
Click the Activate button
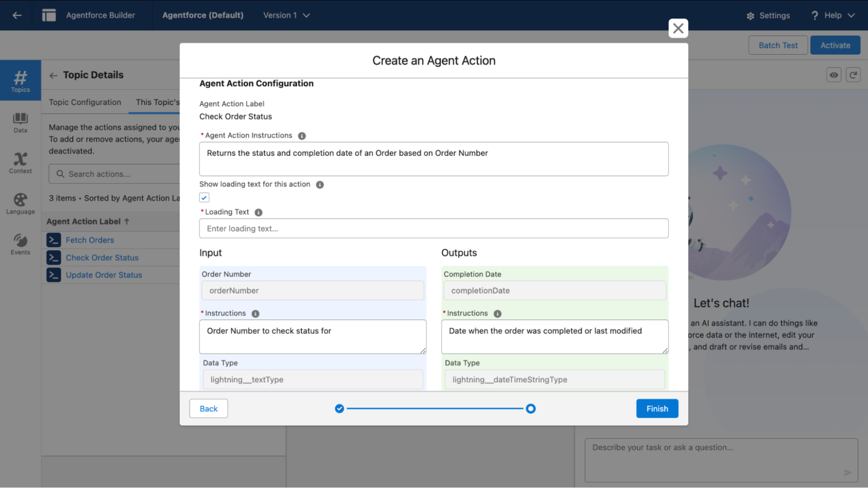pyautogui.click(x=835, y=45)
